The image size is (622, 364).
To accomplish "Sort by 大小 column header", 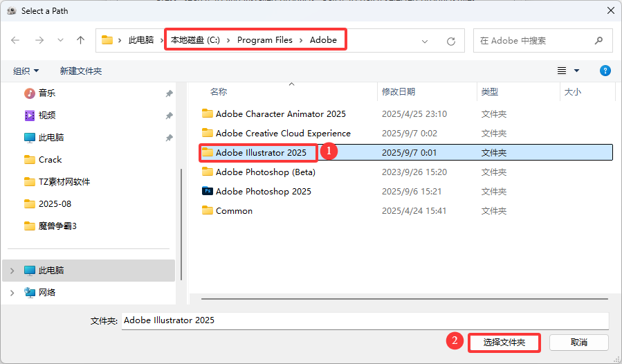I will point(572,92).
